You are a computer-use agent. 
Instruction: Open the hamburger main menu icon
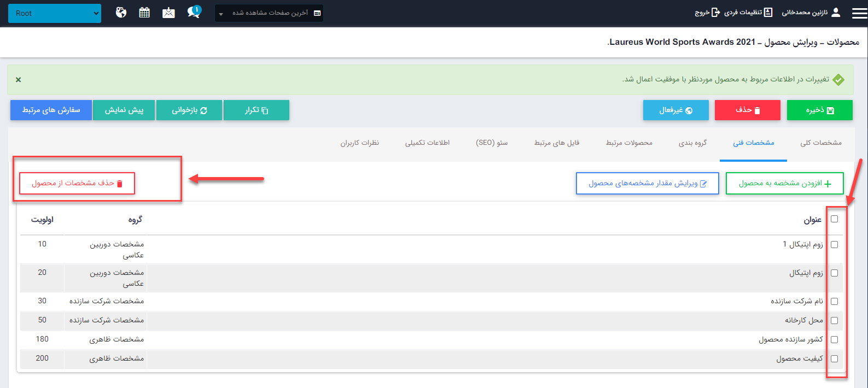coord(859,13)
